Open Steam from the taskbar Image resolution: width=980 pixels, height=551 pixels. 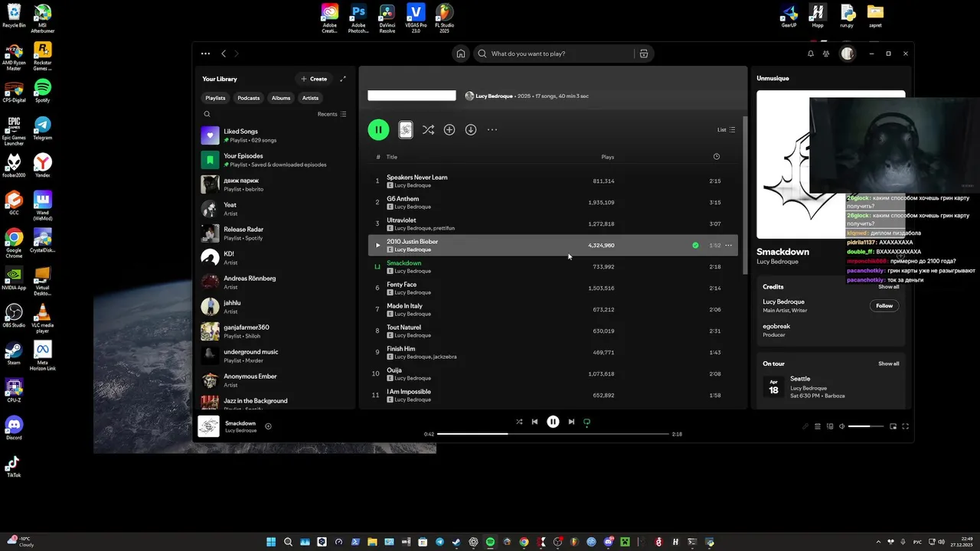[456, 542]
